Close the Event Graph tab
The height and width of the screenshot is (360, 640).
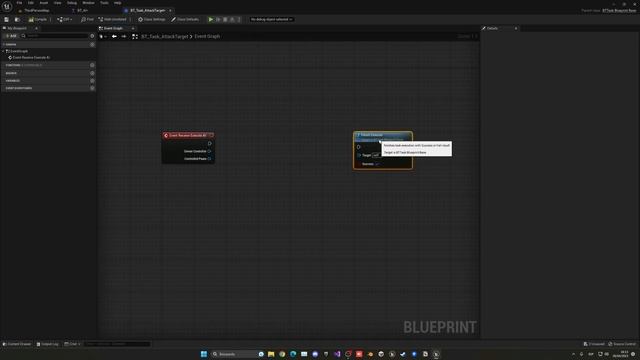[x=133, y=28]
